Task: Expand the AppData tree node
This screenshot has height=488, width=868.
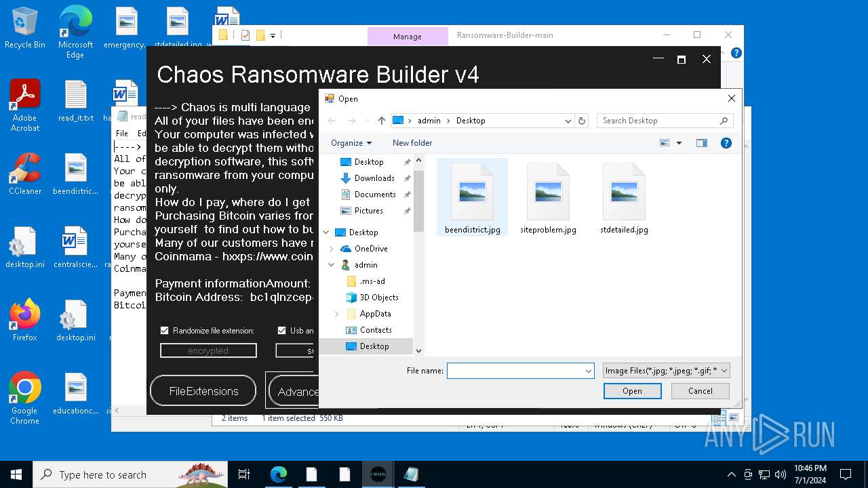Action: tap(337, 314)
